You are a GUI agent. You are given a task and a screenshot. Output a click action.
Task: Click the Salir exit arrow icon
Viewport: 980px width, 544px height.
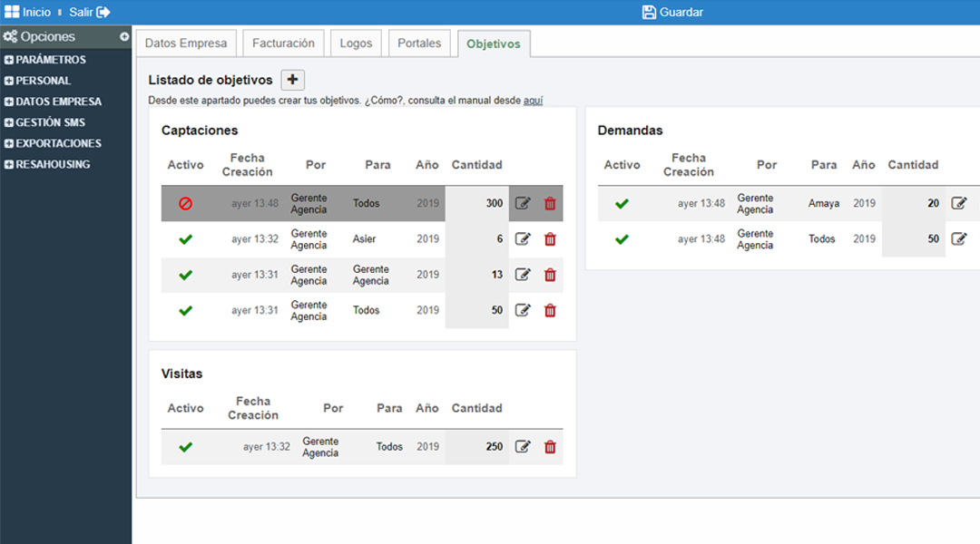pos(103,12)
